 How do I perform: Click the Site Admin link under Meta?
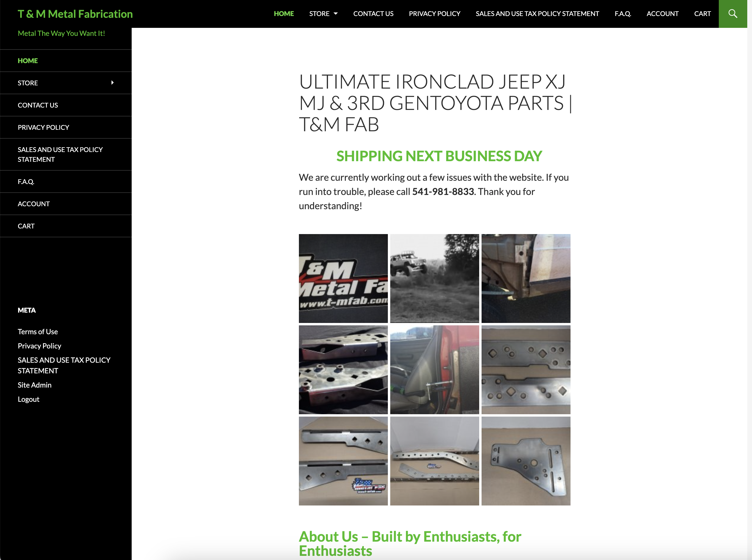35,385
